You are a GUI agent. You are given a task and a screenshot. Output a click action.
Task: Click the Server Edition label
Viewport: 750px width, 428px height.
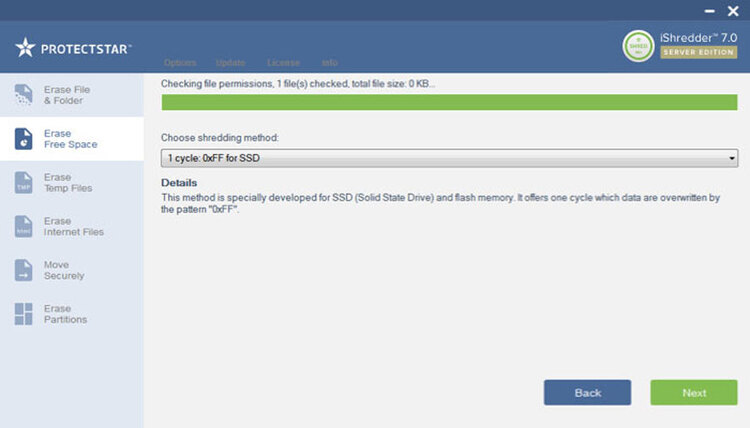[698, 52]
